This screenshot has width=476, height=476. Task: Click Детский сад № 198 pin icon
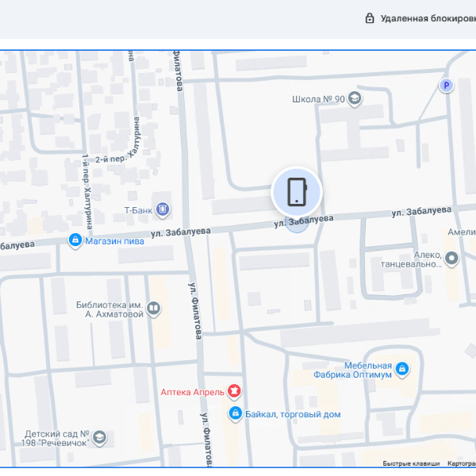99,438
